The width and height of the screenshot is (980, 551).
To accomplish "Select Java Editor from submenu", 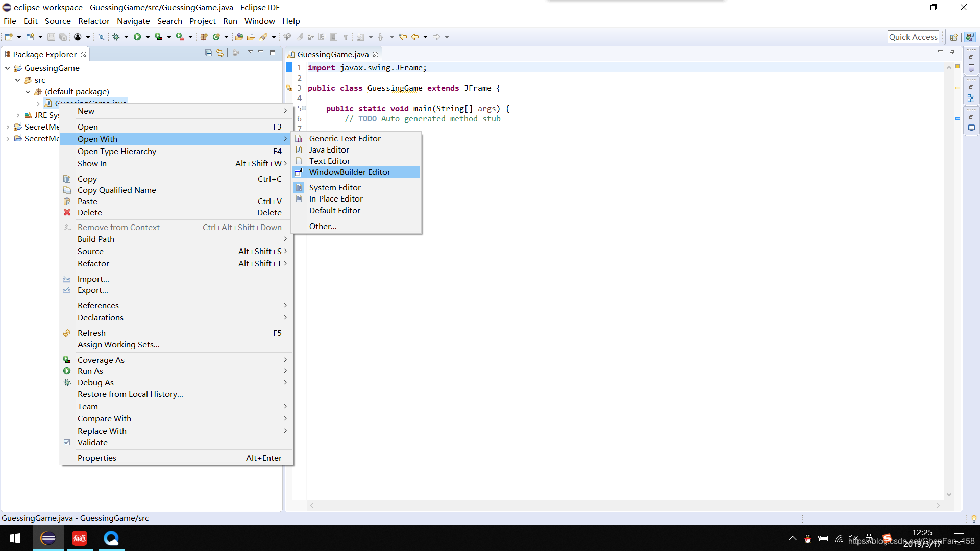I will (x=329, y=149).
